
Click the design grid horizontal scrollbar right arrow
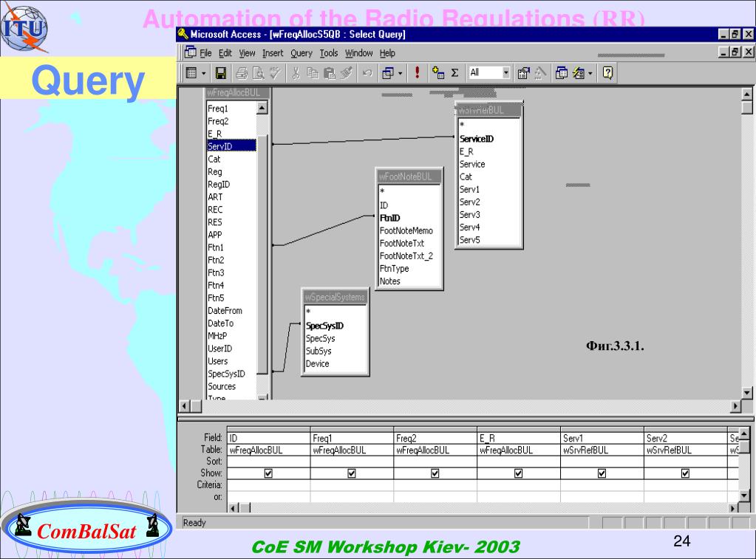[733, 508]
